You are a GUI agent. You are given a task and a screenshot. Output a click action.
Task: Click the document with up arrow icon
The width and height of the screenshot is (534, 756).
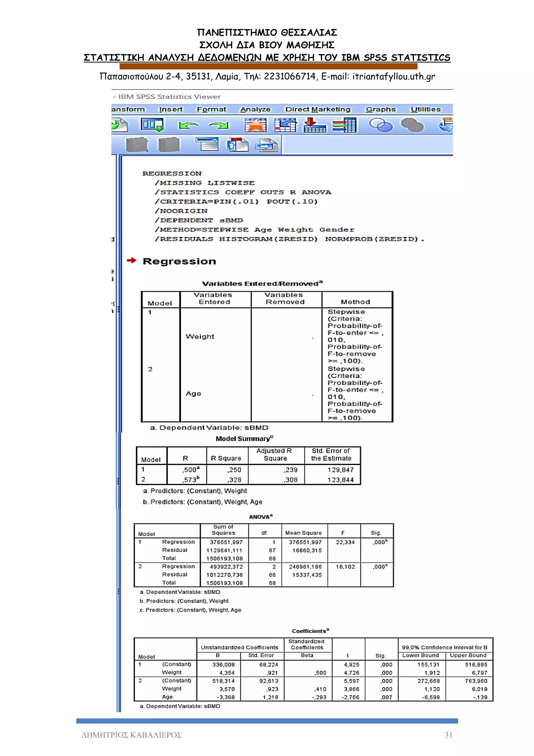pyautogui.click(x=238, y=145)
